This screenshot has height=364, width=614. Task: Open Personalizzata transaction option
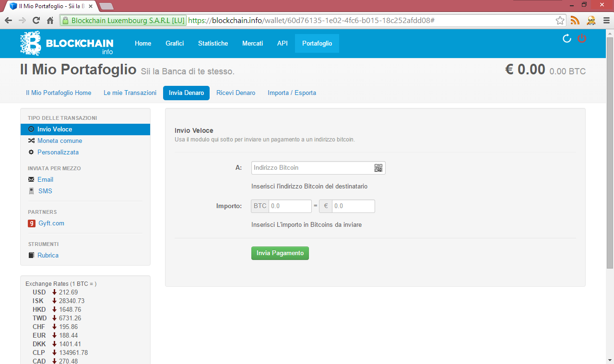[x=58, y=153]
